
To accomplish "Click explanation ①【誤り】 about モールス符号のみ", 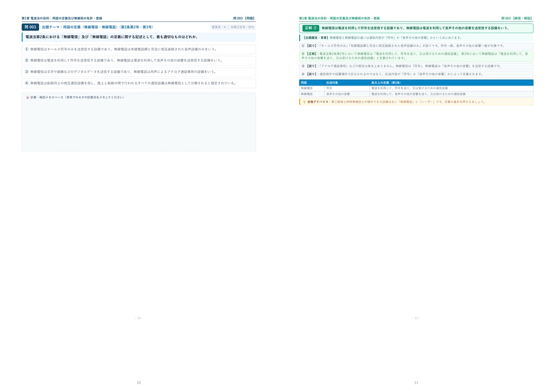I will [x=416, y=46].
